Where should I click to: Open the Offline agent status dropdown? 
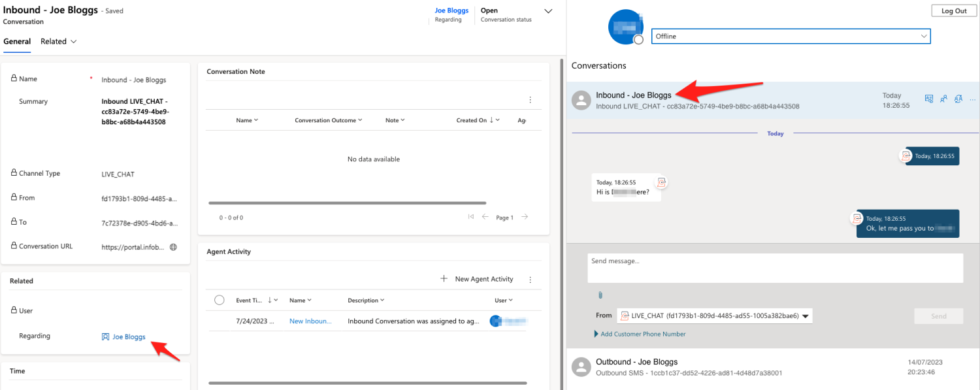pos(791,37)
